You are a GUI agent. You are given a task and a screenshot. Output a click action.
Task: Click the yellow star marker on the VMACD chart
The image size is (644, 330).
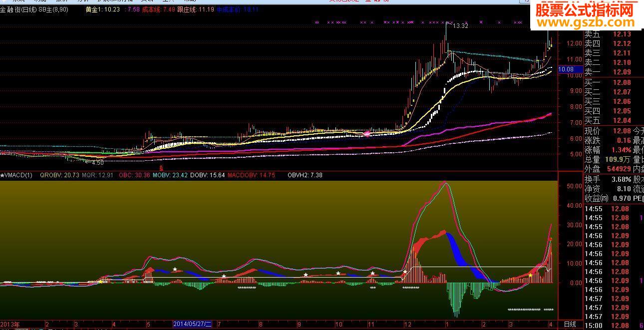530,275
